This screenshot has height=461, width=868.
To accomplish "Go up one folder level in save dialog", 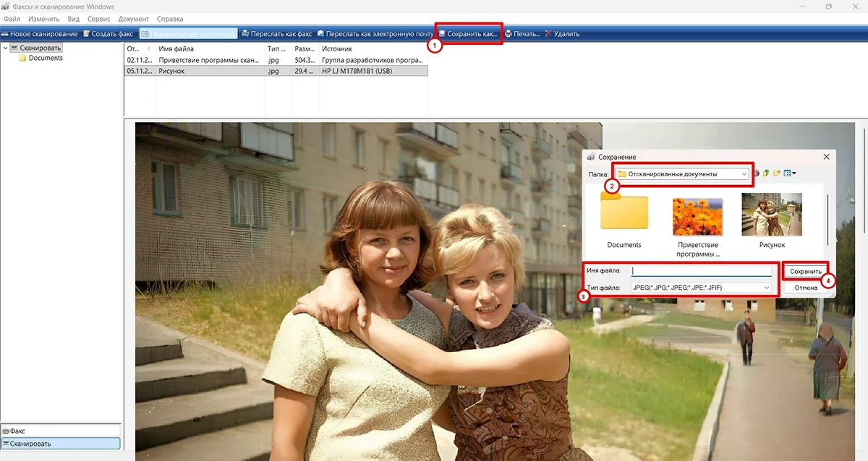I will point(766,173).
